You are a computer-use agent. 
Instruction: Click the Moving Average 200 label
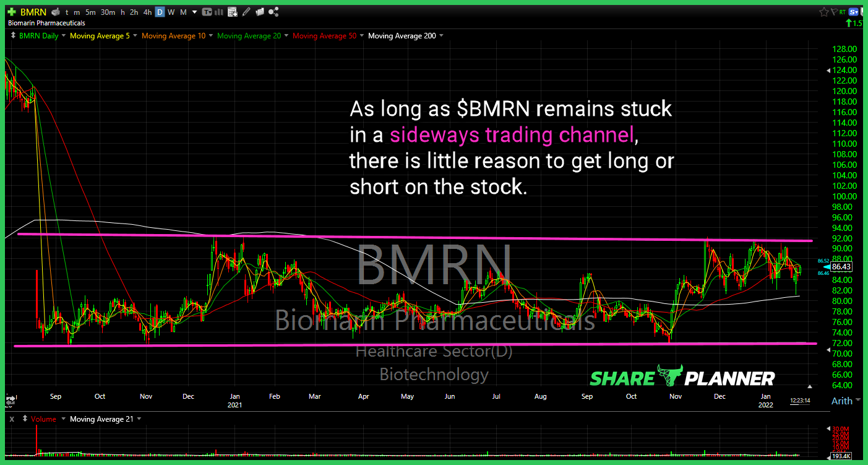[x=402, y=35]
